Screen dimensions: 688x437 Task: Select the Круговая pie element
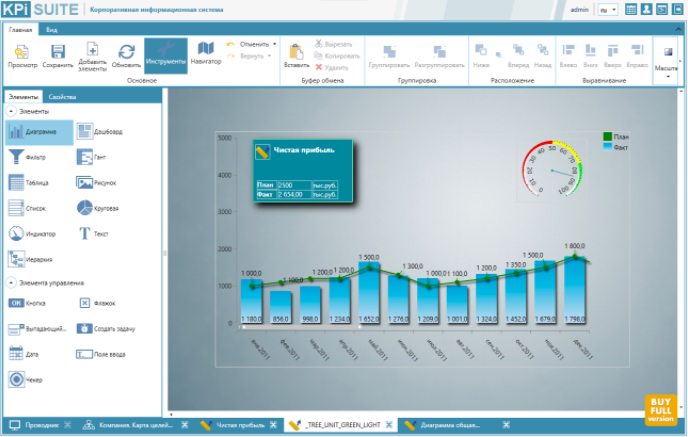tap(98, 208)
